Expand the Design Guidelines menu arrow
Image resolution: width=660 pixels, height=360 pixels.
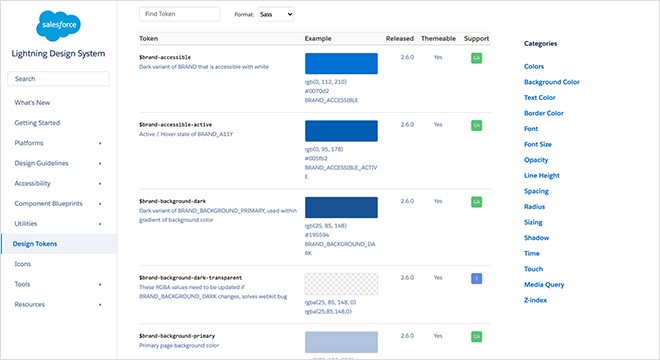point(100,163)
